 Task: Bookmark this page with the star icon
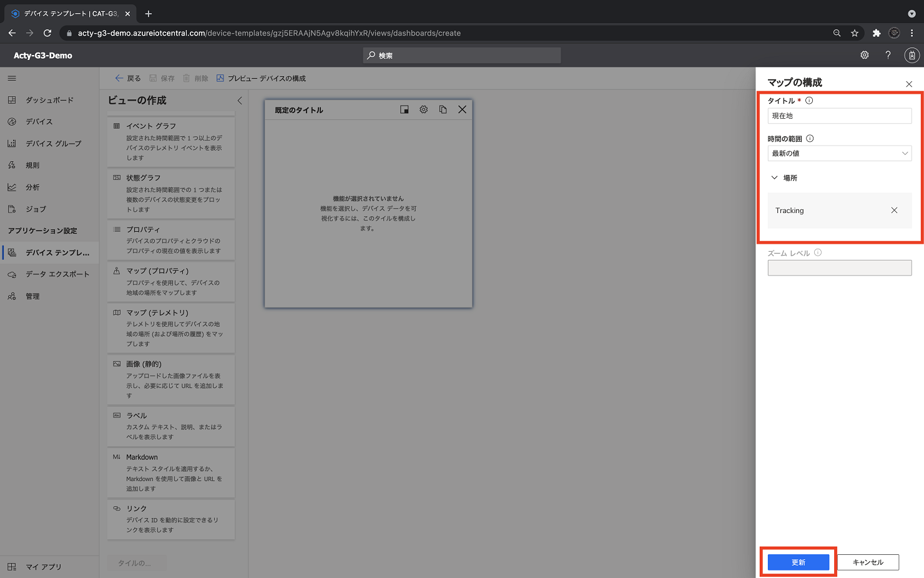click(855, 33)
